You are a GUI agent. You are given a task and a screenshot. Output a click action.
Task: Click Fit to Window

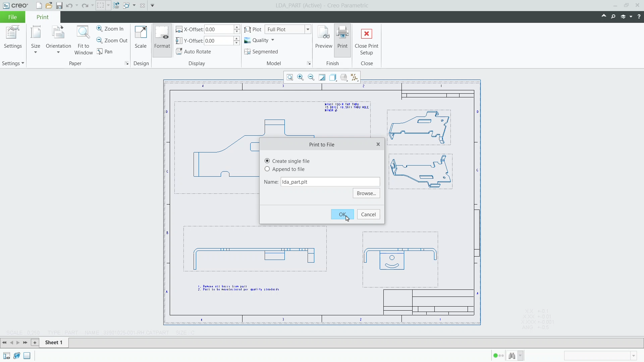click(x=84, y=40)
